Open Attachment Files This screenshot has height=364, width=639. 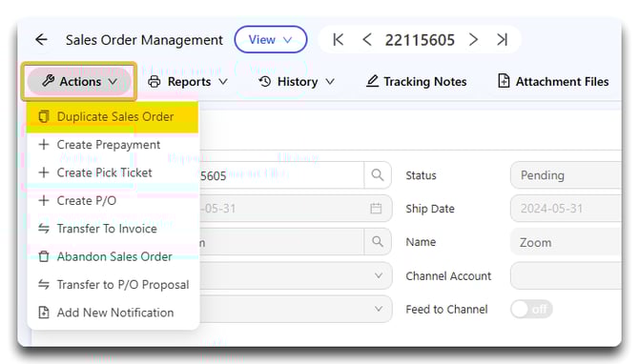[x=553, y=82]
